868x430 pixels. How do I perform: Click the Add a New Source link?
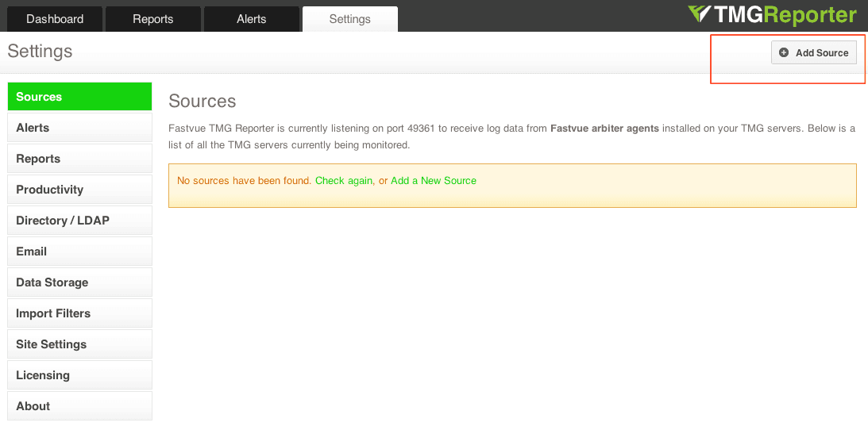tap(434, 181)
